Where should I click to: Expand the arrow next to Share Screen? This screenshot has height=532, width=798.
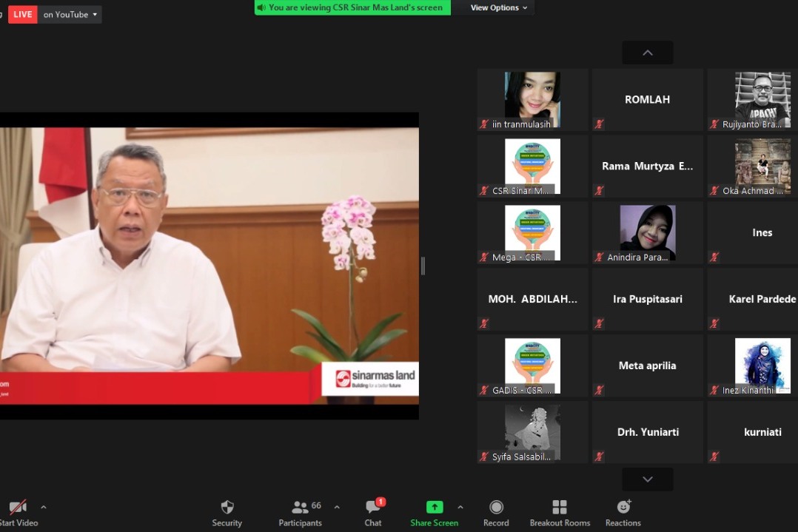[x=460, y=508]
